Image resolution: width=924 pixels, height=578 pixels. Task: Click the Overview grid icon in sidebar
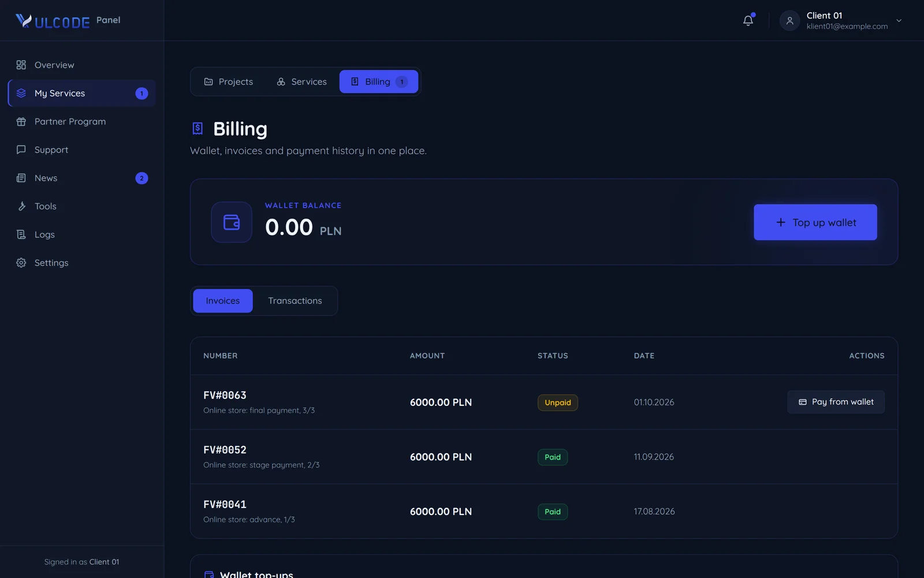(21, 65)
